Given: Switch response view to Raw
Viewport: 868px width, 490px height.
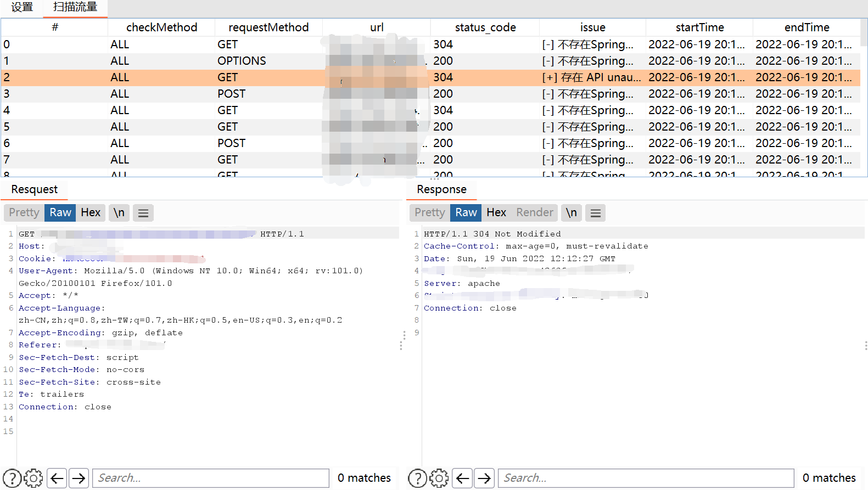Looking at the screenshot, I should coord(466,213).
